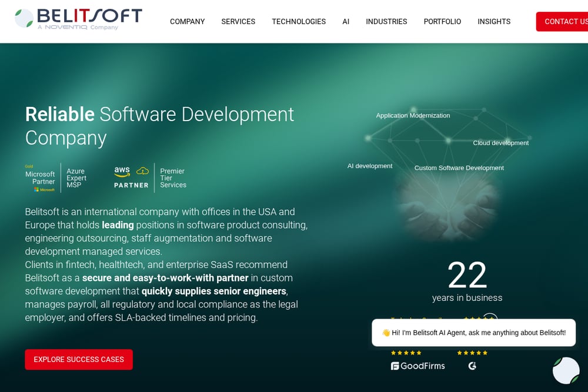Click EXPLORE SUCCESS CASES button

point(79,360)
